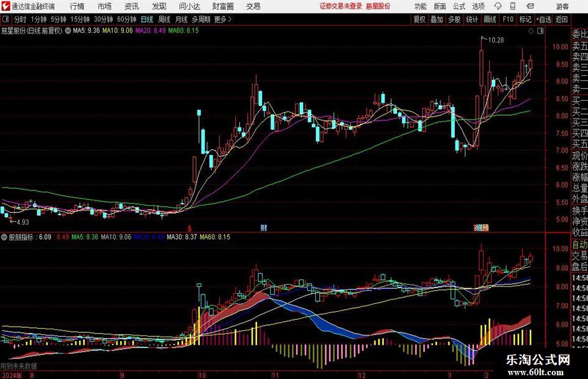The width and height of the screenshot is (588, 379).
Task: Toggle the left panel icon beside 分时
Action: tap(6, 19)
